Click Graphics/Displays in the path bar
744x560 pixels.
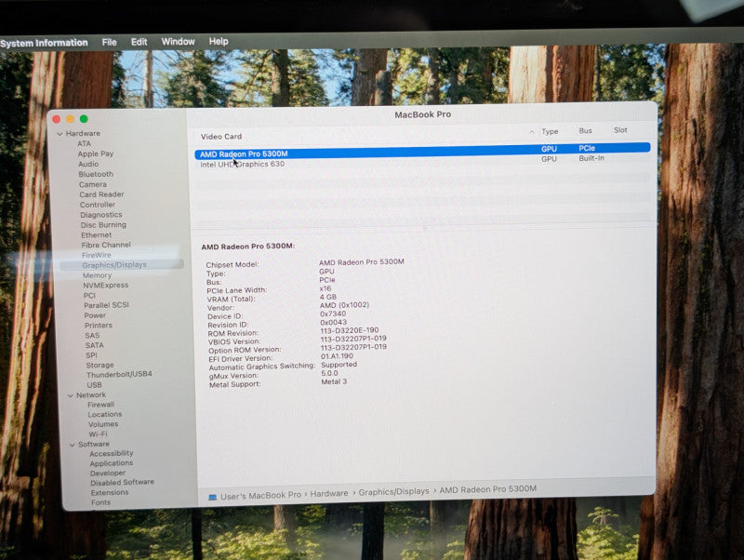coord(393,492)
